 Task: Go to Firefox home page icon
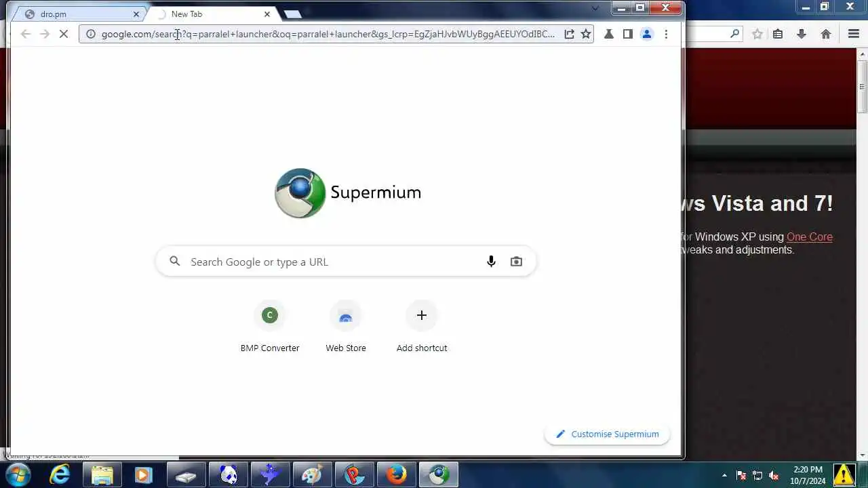826,34
